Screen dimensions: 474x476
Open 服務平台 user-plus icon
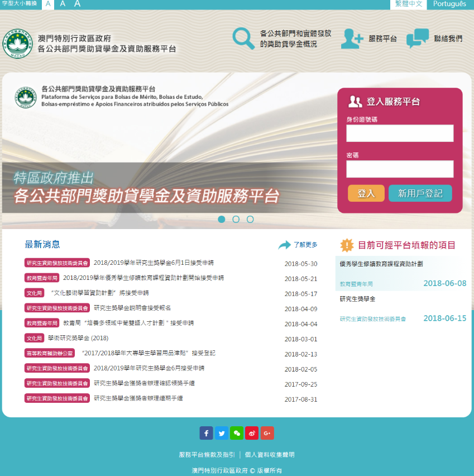click(x=352, y=39)
